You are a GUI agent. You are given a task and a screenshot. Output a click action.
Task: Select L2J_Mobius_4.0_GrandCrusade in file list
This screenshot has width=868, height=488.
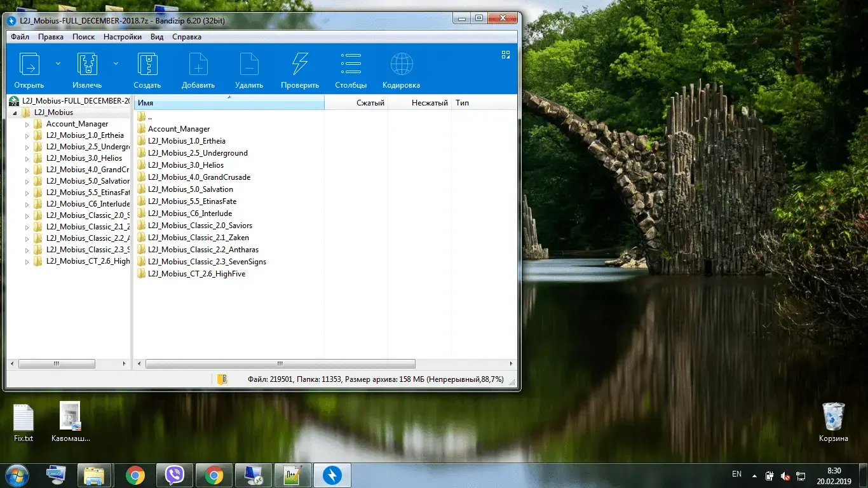pos(199,177)
